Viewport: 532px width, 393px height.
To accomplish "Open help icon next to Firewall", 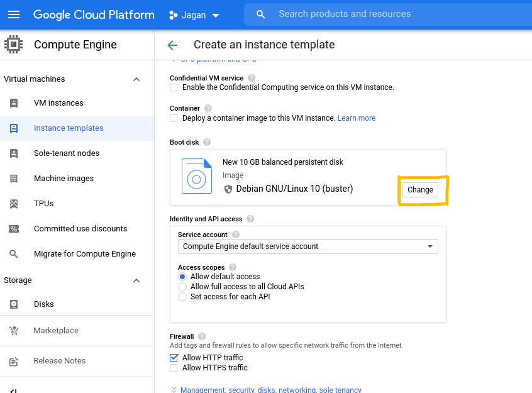I will click(x=201, y=336).
